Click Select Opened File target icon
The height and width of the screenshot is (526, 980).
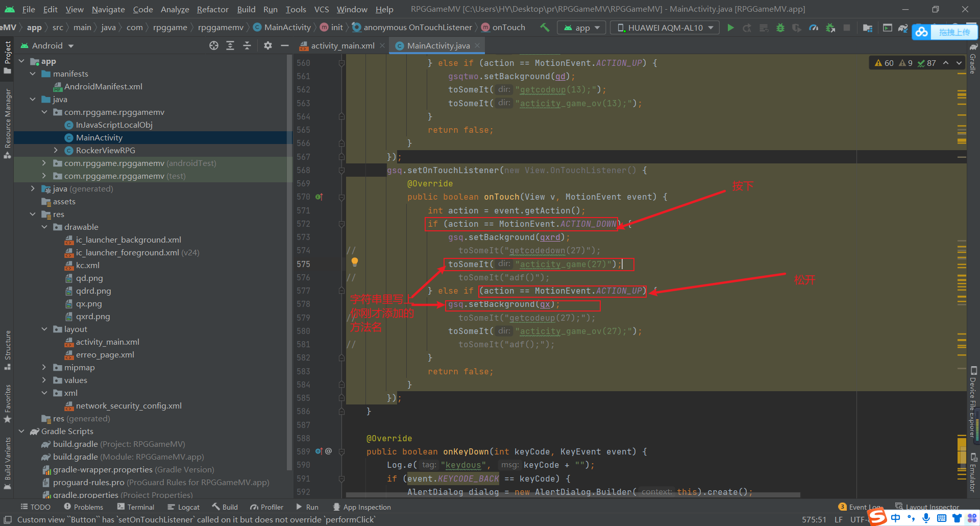coord(214,46)
